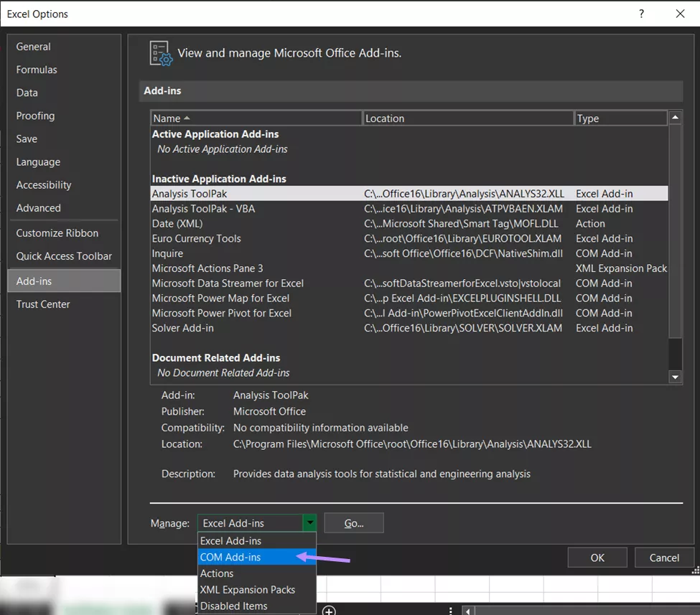Click the new sheet plus icon
The image size is (700, 615).
[x=329, y=610]
